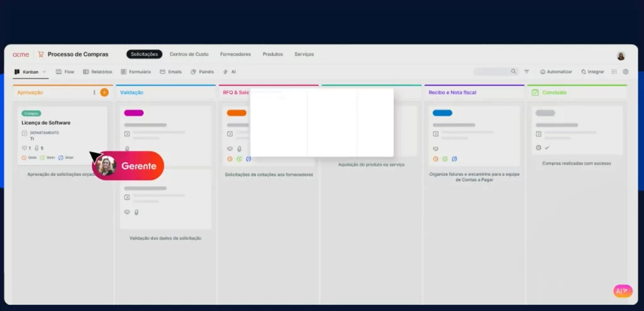The height and width of the screenshot is (311, 644).
Task: Click 'Solicitações de cotações aos fornecedores' text
Action: [x=269, y=175]
